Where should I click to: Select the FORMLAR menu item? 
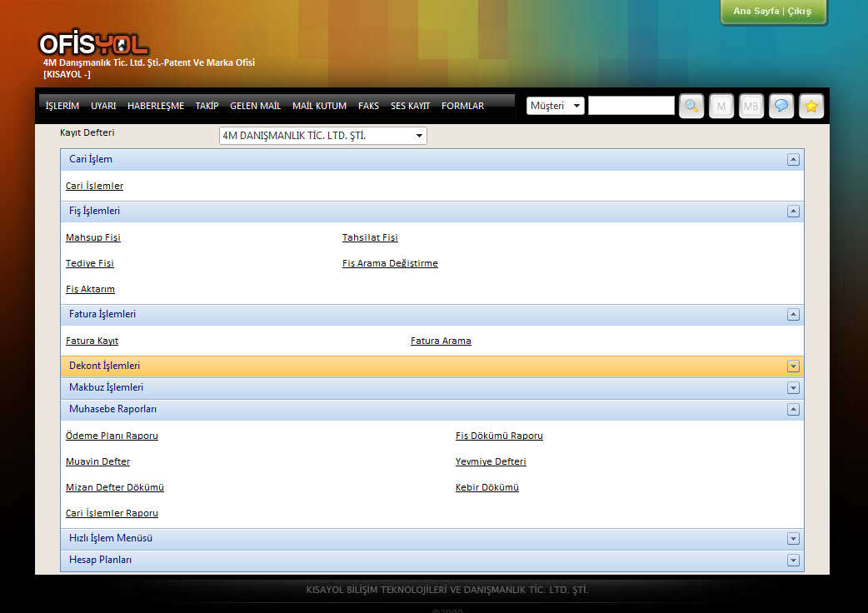[462, 106]
